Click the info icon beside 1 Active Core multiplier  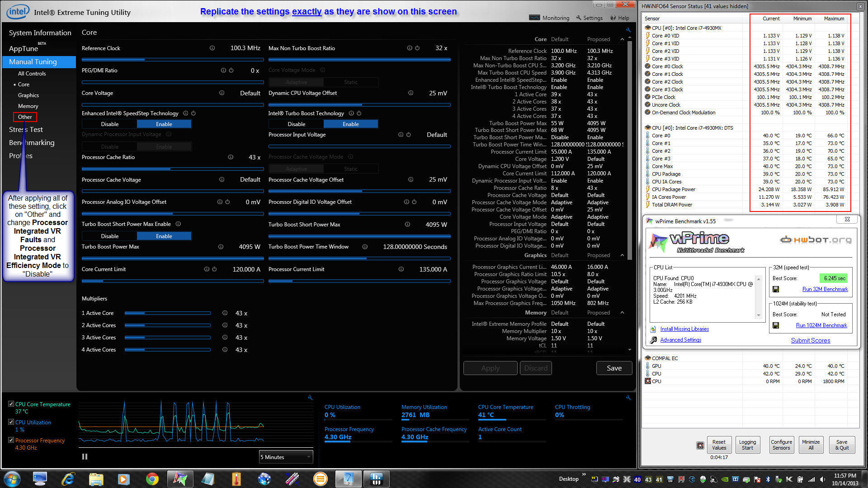225,313
